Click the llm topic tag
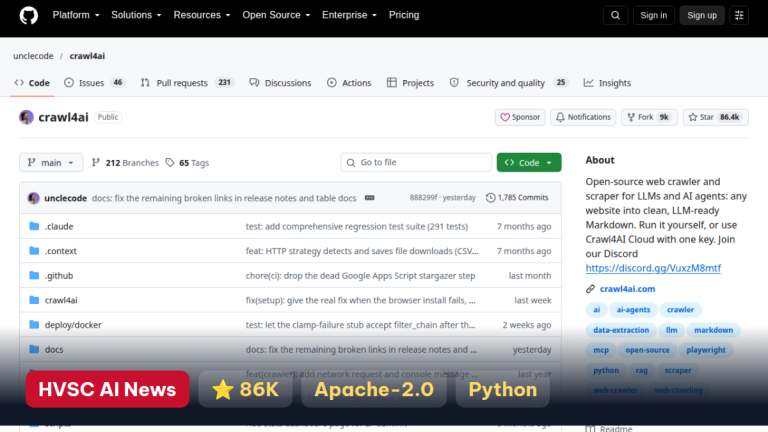This screenshot has width=768, height=432. [672, 330]
